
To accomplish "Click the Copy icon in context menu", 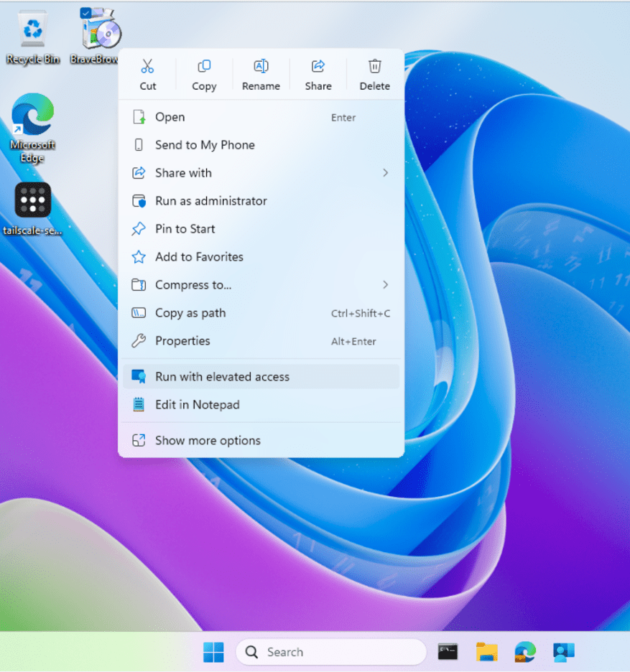I will (204, 67).
